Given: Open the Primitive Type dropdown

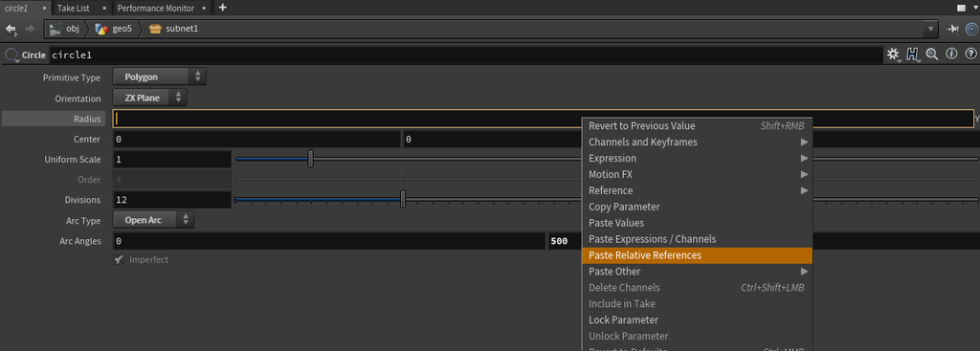Looking at the screenshot, I should click(x=160, y=77).
